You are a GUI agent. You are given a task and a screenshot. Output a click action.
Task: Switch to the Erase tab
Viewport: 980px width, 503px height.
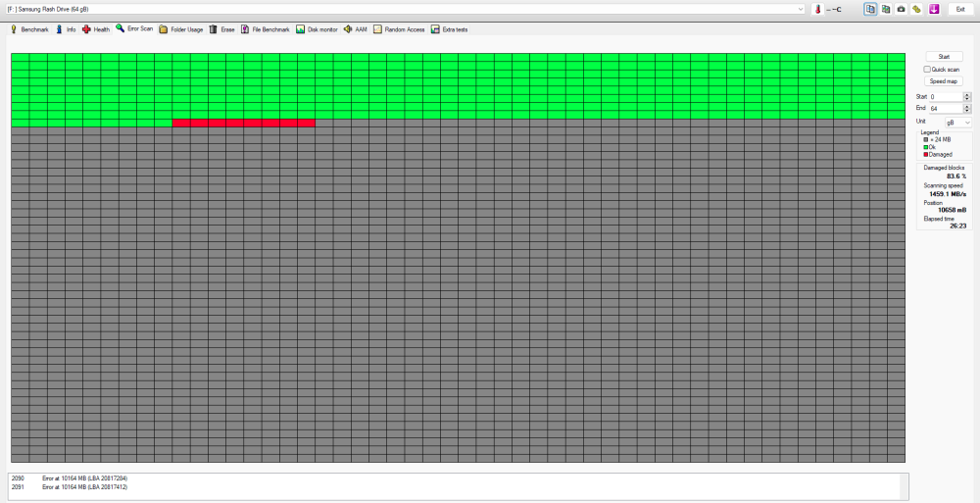point(221,29)
